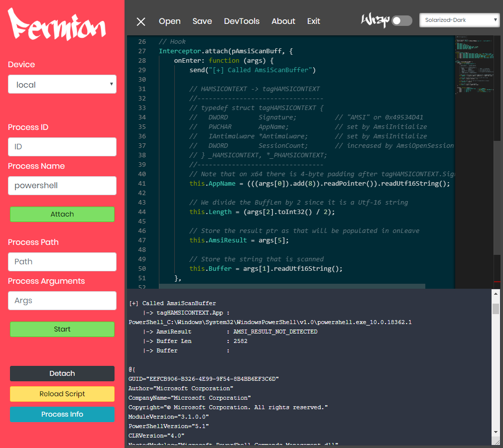Focus the Process ID input field
Image resolution: width=503 pixels, height=448 pixels.
click(x=62, y=147)
